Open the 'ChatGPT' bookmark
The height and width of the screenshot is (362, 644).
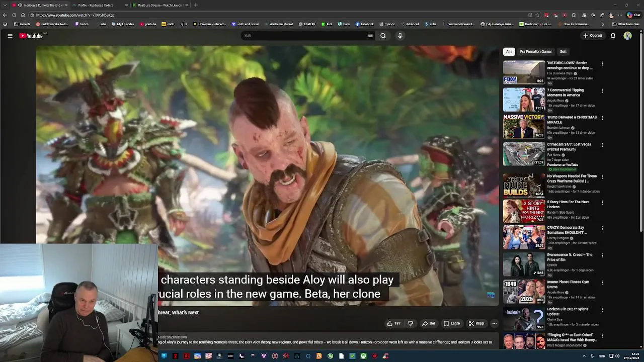coord(307,24)
